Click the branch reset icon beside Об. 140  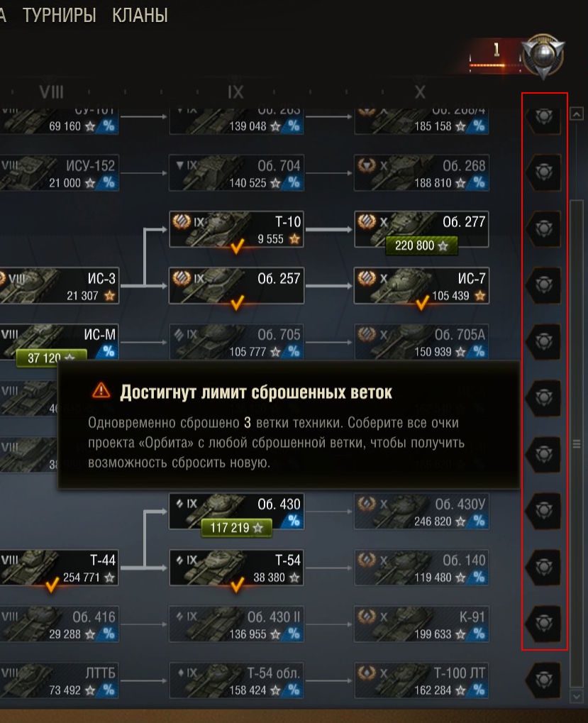(x=543, y=567)
